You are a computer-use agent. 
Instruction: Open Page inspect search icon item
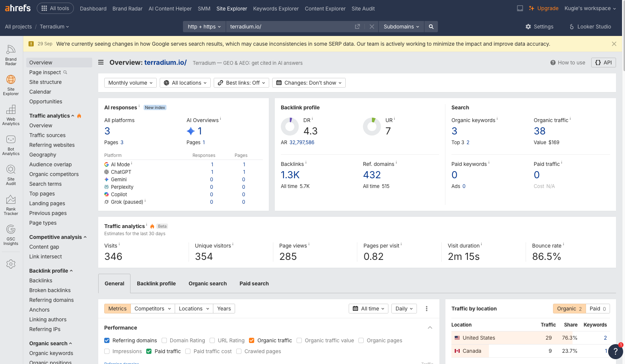pyautogui.click(x=48, y=72)
